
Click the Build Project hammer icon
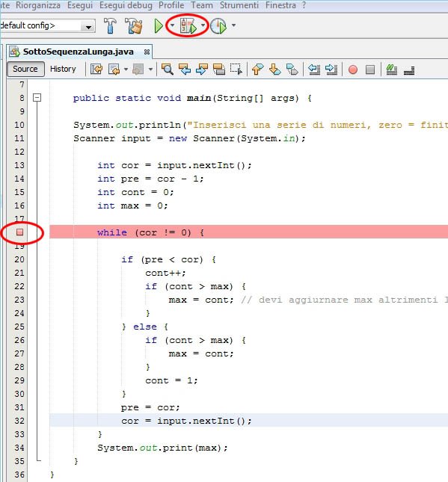pos(110,25)
